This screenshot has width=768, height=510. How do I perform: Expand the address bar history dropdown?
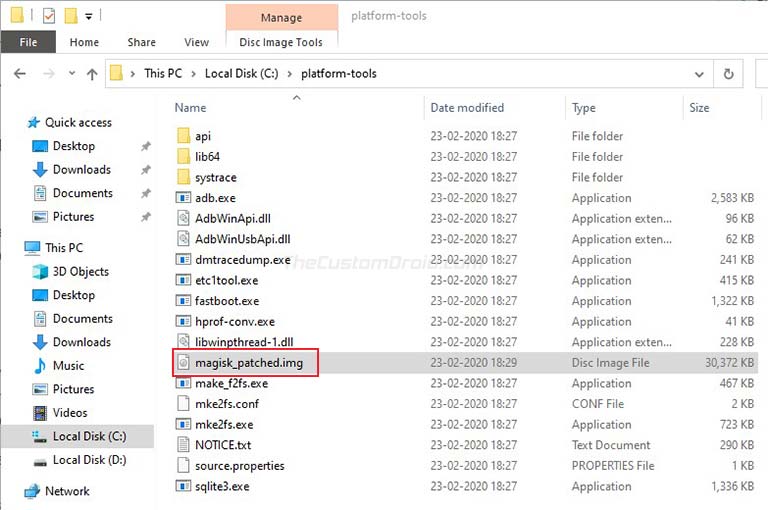click(x=699, y=74)
